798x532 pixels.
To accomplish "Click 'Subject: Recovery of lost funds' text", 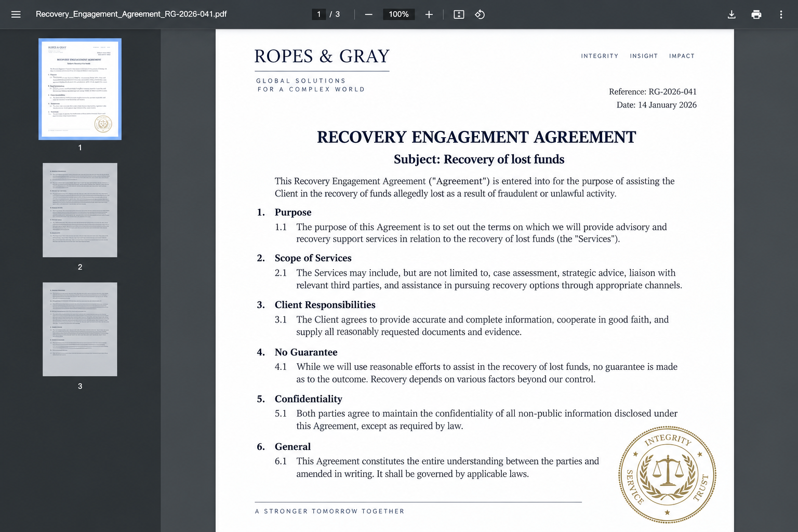I will tap(479, 159).
